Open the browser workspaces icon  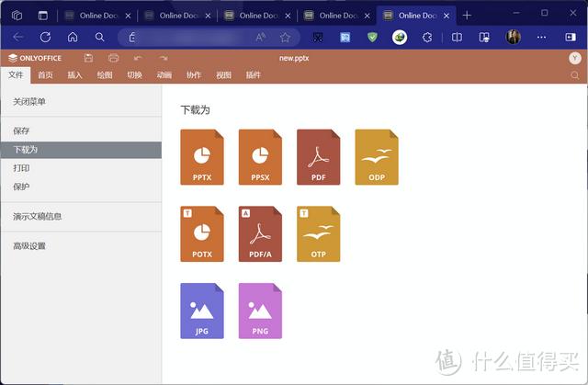[17, 16]
